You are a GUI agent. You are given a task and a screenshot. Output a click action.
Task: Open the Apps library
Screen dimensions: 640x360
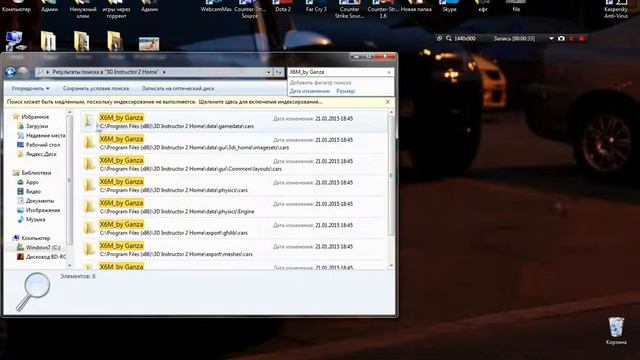point(28,182)
